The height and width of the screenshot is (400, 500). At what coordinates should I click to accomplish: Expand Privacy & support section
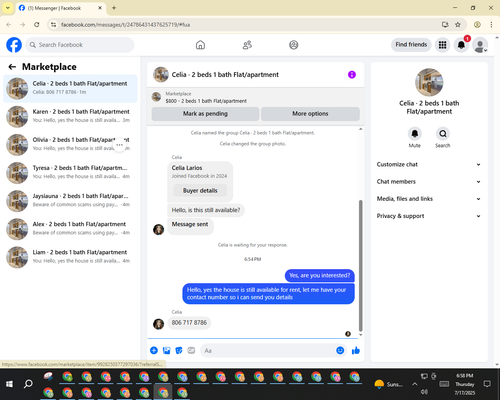point(429,216)
